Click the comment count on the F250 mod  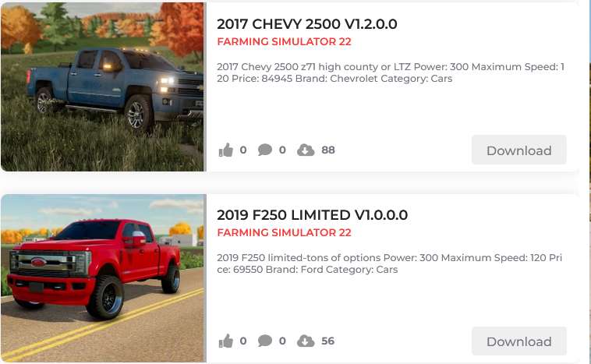tap(282, 341)
